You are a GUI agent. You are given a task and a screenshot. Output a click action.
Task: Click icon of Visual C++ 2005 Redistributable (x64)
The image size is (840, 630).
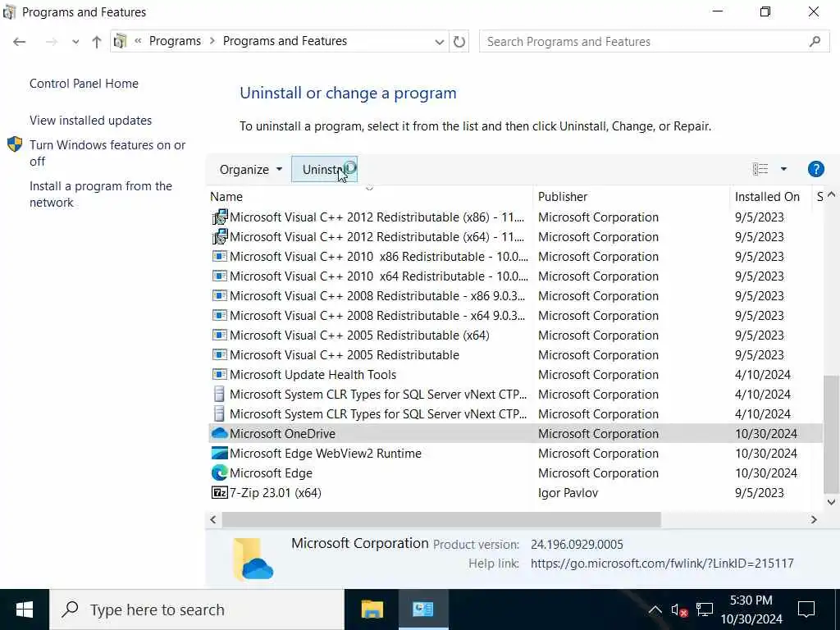click(220, 335)
